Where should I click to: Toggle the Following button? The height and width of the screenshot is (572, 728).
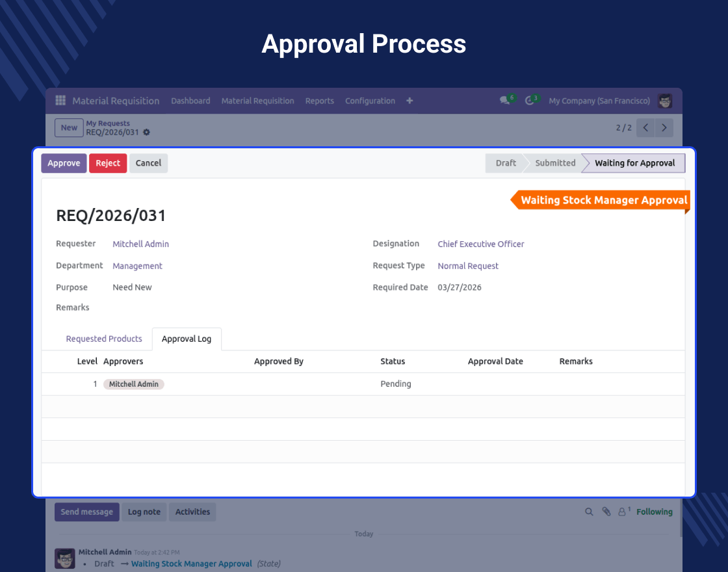pyautogui.click(x=654, y=512)
